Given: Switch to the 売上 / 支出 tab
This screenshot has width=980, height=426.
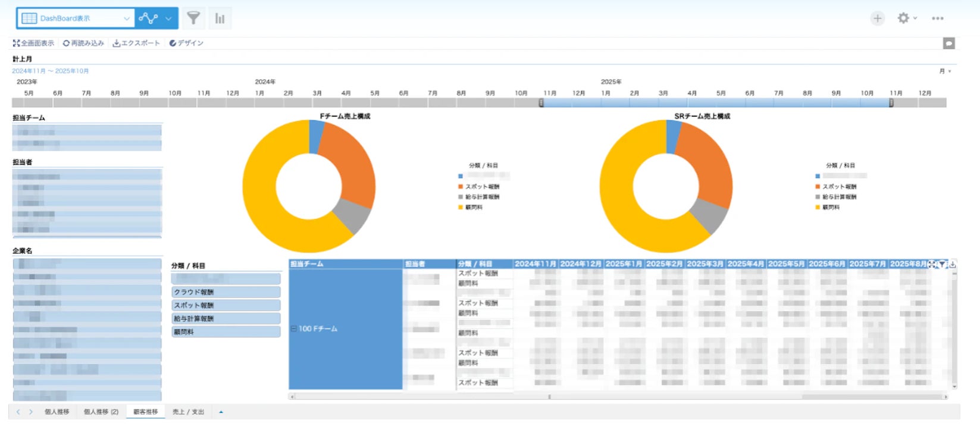Looking at the screenshot, I should pos(188,412).
